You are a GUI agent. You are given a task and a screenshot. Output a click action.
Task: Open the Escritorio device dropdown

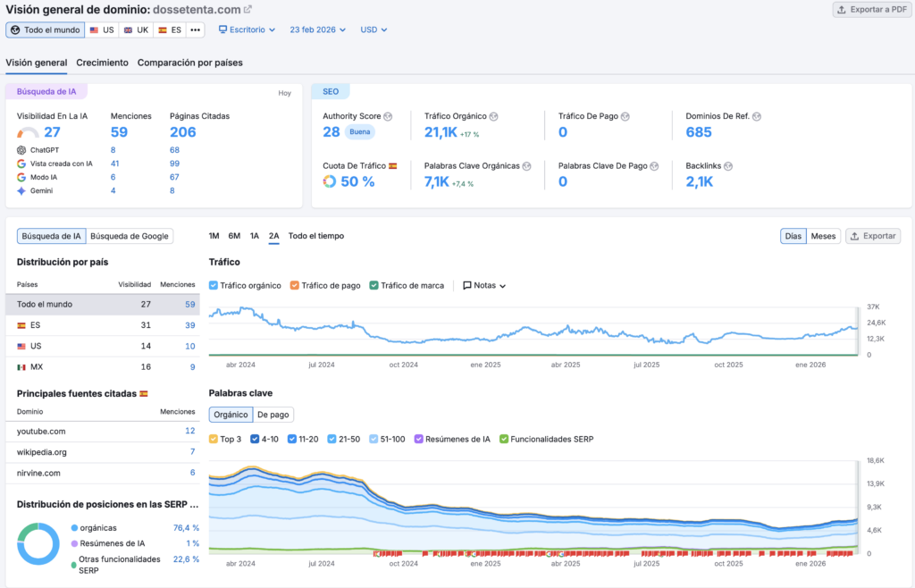tap(247, 29)
